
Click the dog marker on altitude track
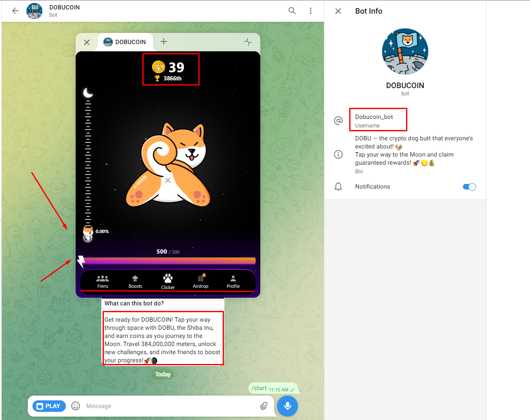pos(88,231)
